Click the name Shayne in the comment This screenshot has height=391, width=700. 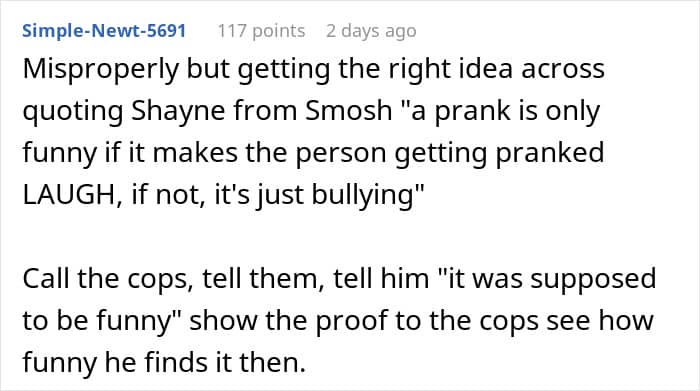click(178, 112)
